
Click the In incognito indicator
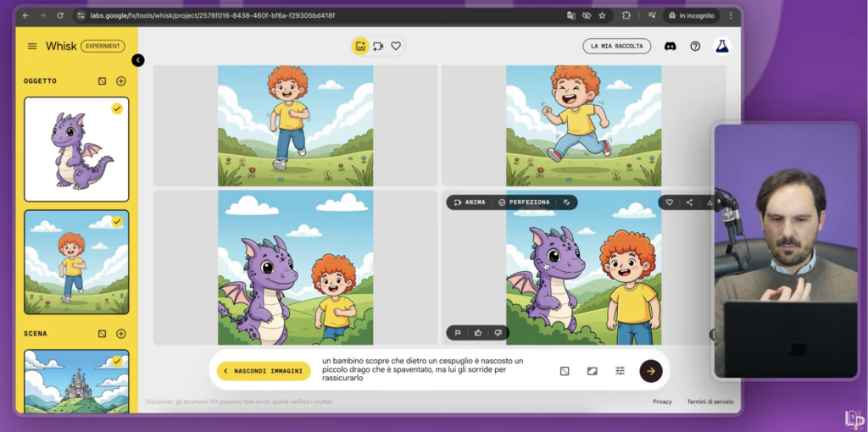point(692,15)
